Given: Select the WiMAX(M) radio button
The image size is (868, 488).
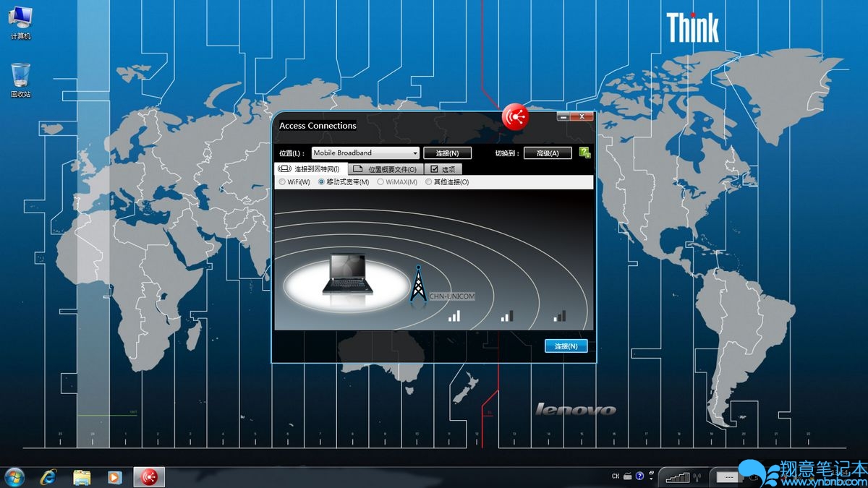Looking at the screenshot, I should (380, 182).
